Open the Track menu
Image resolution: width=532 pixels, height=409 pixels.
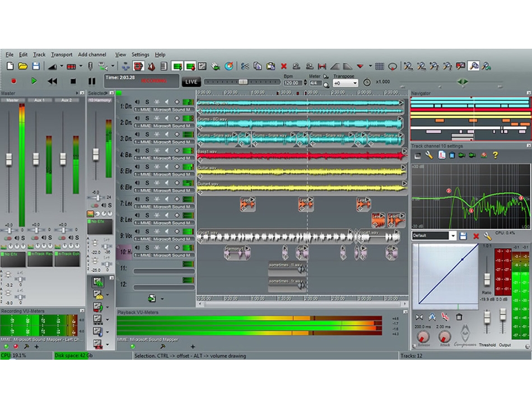pos(39,55)
